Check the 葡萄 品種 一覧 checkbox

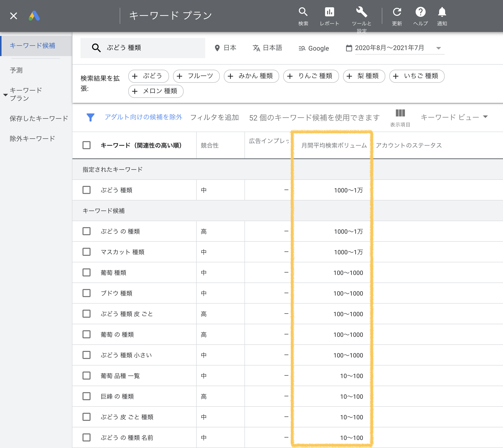pyautogui.click(x=87, y=376)
